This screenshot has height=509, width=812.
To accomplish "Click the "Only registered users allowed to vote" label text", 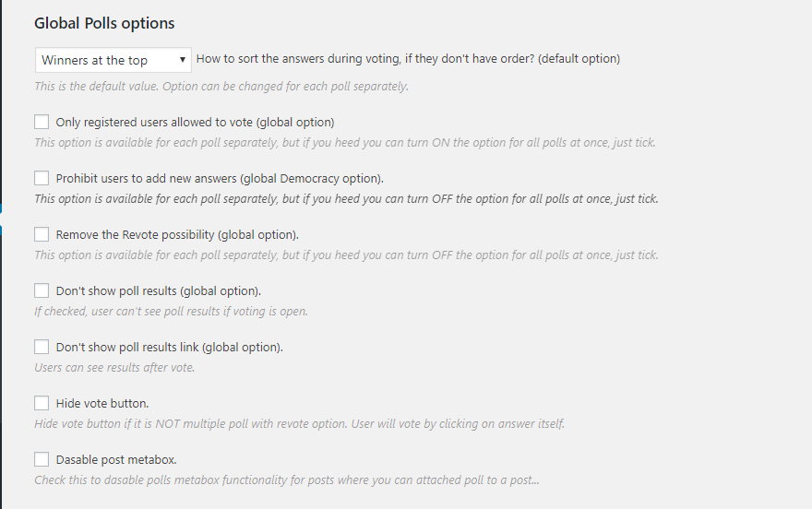I will [x=195, y=122].
